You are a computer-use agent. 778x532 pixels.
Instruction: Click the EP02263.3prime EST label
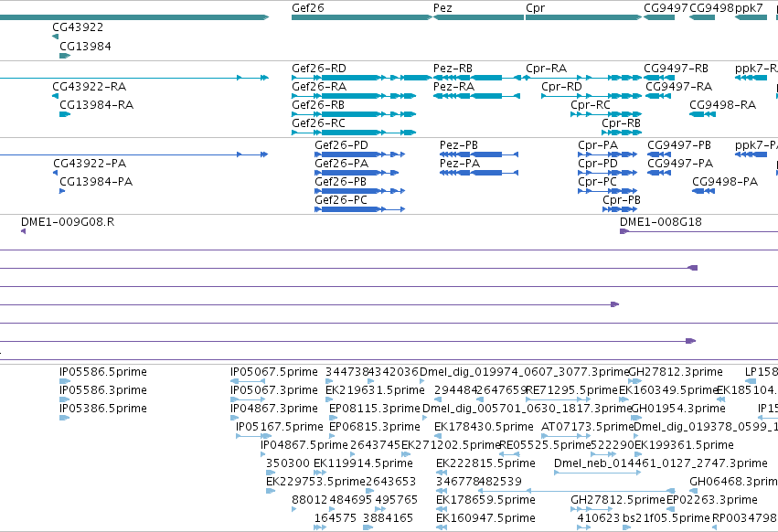[712, 500]
